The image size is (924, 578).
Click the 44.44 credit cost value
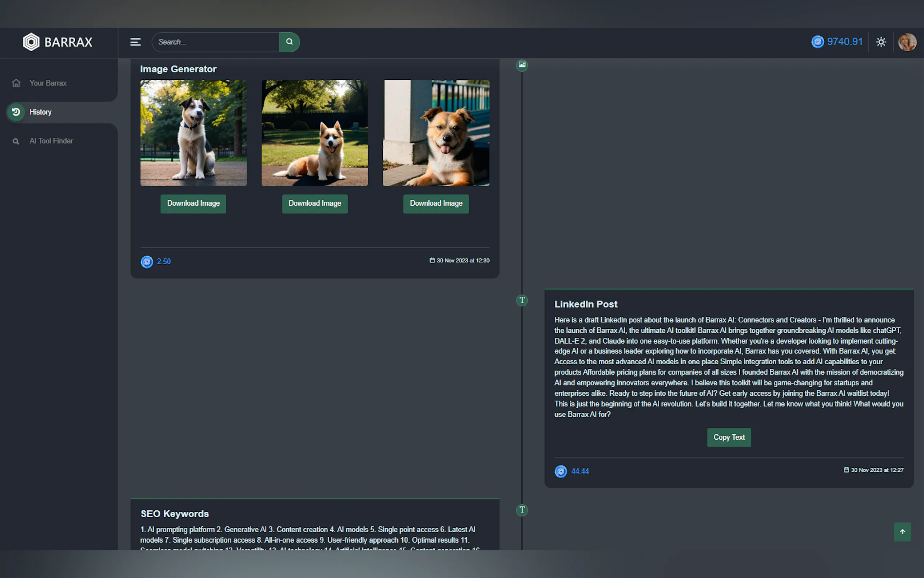580,471
